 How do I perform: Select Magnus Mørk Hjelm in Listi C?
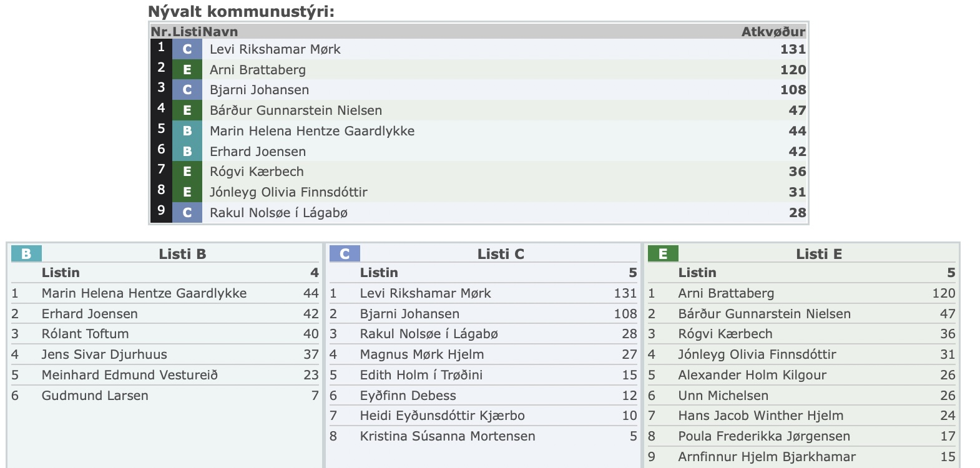point(421,354)
